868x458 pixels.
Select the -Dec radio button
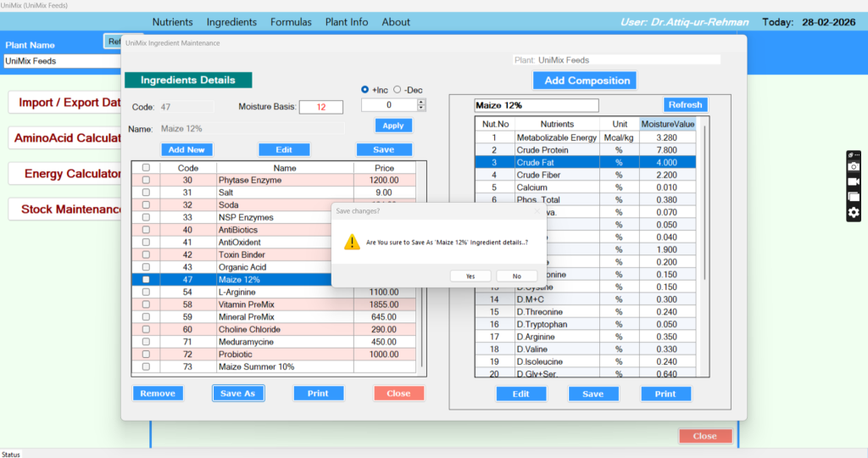(x=397, y=90)
